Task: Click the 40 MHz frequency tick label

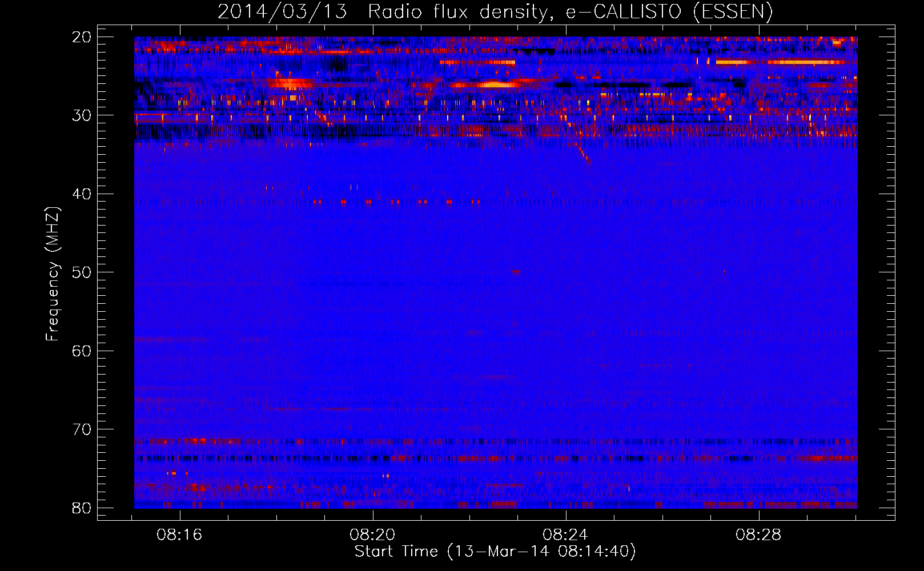Action: [82, 194]
